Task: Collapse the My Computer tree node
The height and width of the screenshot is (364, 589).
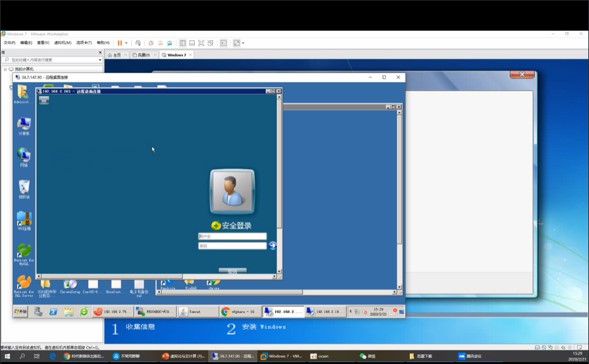Action: pyautogui.click(x=5, y=69)
